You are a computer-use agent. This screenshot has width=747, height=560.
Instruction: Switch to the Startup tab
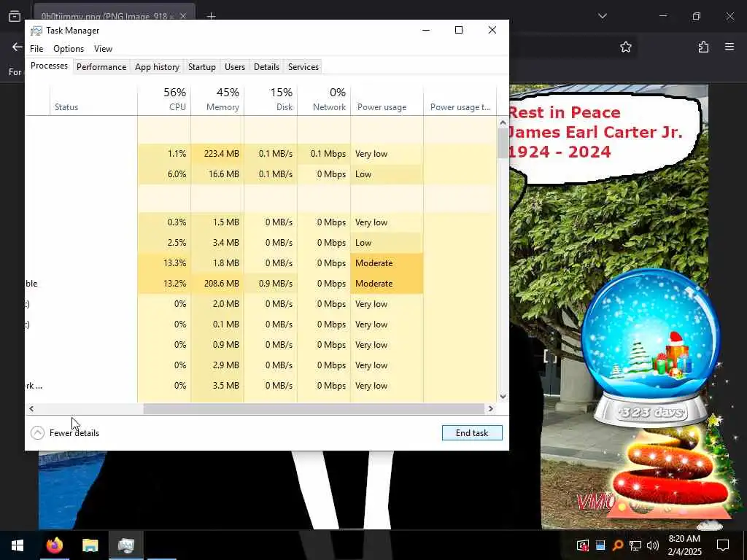[x=202, y=67]
